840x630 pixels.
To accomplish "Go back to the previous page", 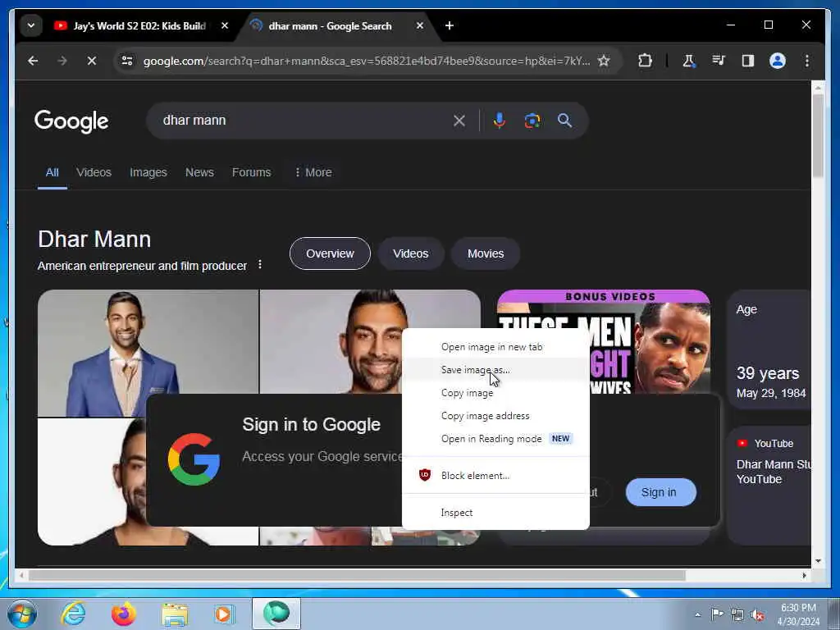I will (33, 61).
